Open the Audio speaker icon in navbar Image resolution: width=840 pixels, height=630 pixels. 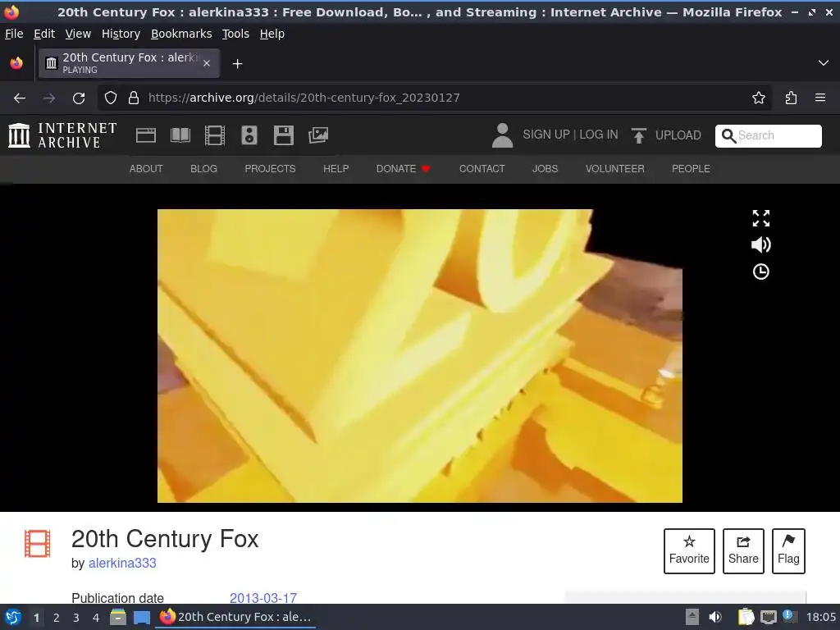point(249,135)
